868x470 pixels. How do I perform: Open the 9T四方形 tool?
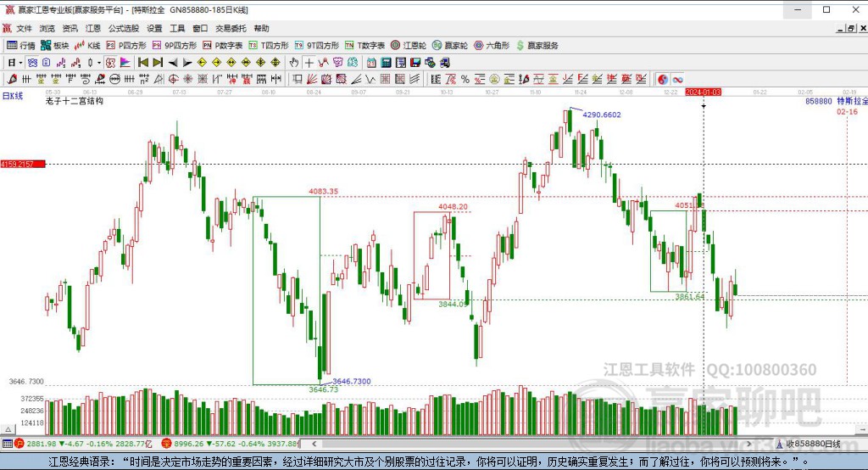pyautogui.click(x=316, y=46)
